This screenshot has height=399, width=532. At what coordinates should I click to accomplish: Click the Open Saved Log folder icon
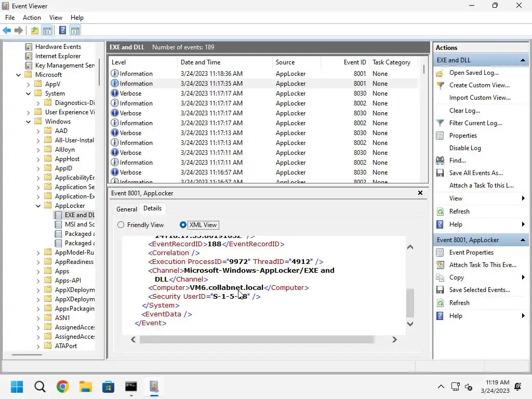(x=440, y=73)
